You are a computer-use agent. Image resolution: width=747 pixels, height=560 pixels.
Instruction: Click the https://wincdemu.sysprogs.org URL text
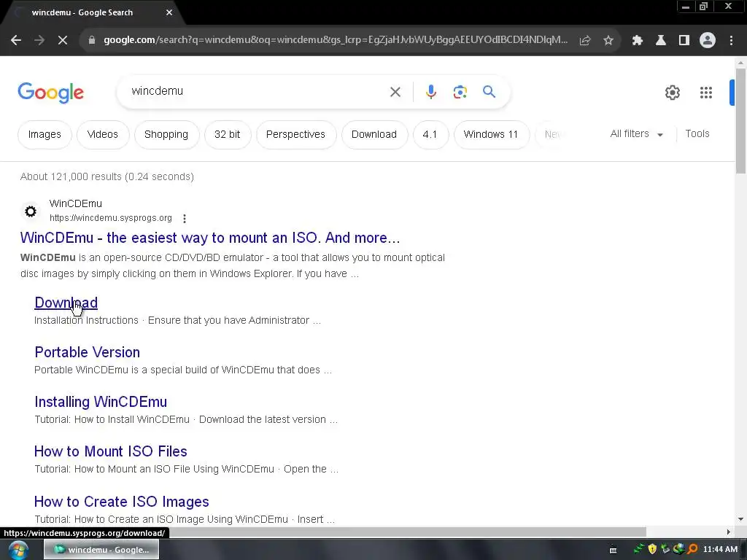point(111,218)
